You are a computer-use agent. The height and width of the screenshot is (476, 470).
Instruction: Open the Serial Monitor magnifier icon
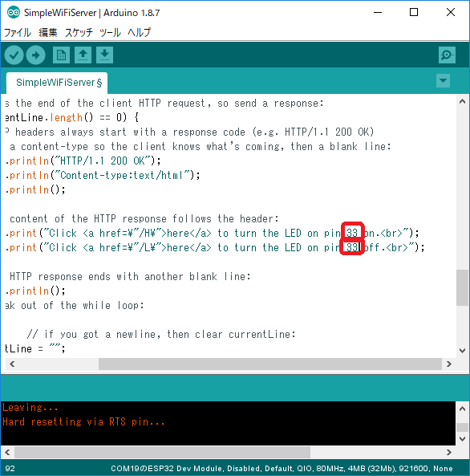point(447,55)
